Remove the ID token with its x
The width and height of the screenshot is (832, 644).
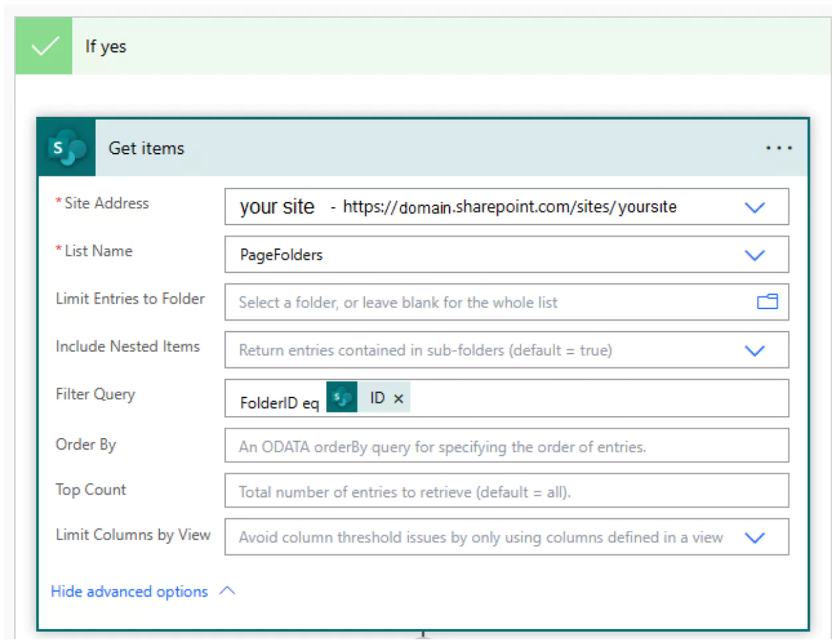[x=398, y=399]
